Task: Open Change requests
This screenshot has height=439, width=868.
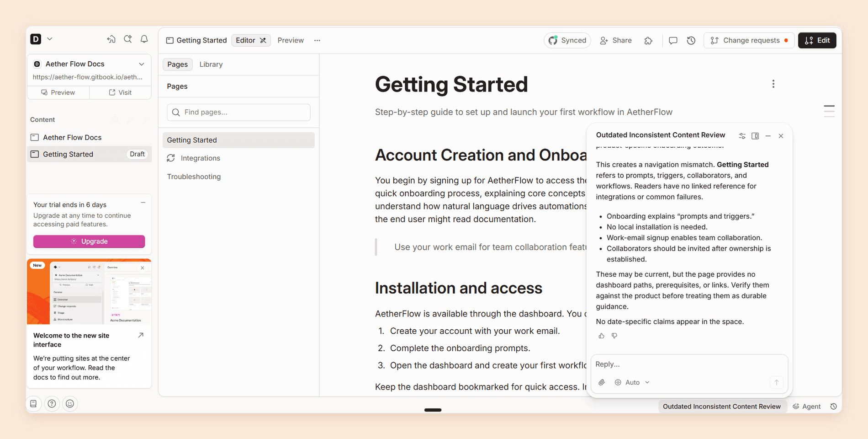Action: [749, 40]
